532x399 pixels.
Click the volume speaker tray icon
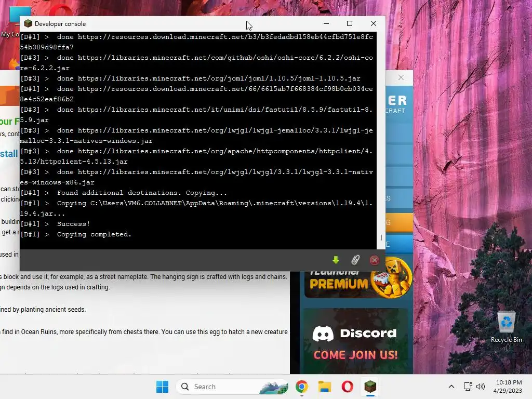click(x=481, y=387)
